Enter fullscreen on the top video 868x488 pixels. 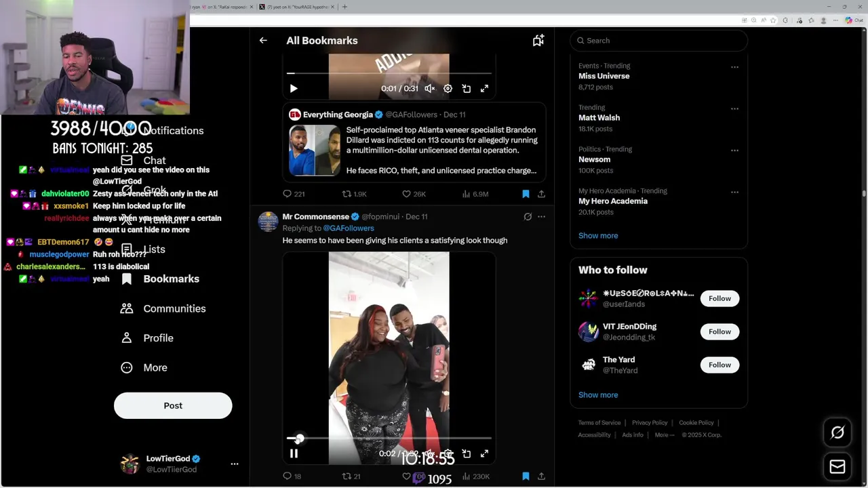[485, 89]
